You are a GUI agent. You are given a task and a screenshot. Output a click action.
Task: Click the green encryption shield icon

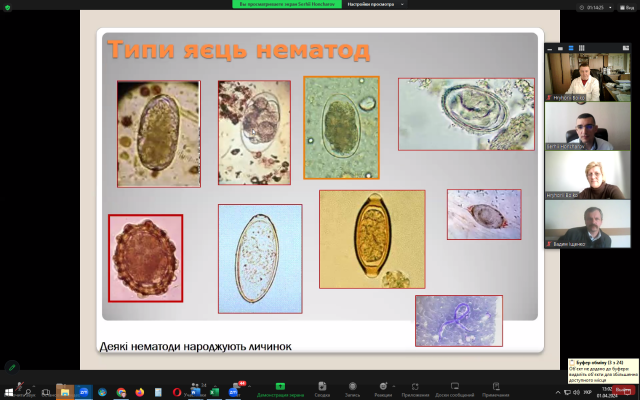click(7, 7)
